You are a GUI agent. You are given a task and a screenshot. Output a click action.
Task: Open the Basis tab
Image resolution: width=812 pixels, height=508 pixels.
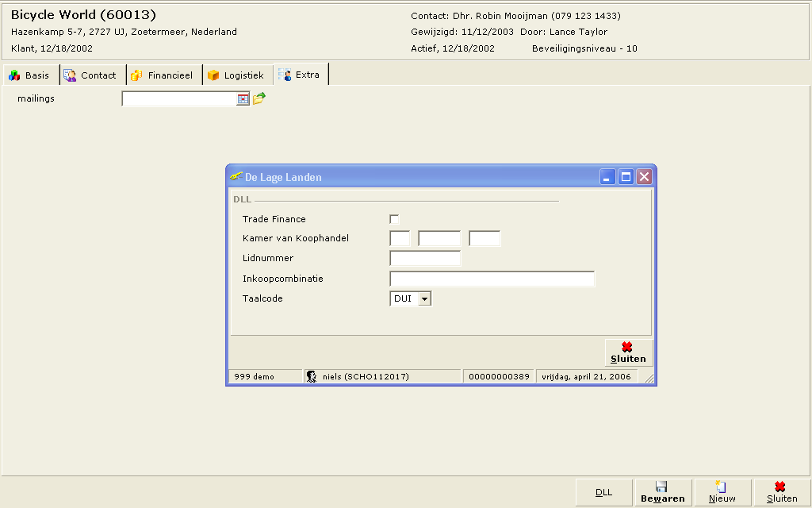[30, 75]
